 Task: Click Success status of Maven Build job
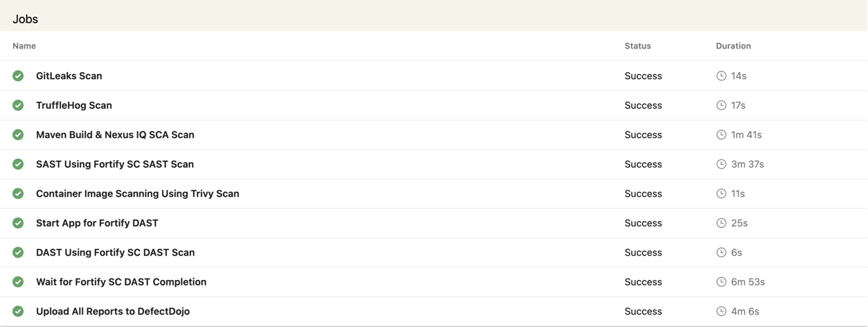coord(643,134)
